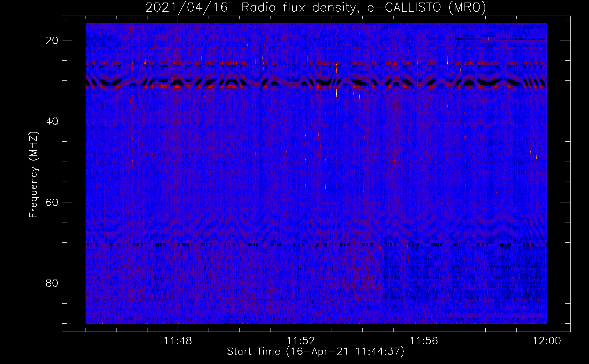Click the 11:52 time tick label
This screenshot has width=589, height=364.
tap(301, 341)
